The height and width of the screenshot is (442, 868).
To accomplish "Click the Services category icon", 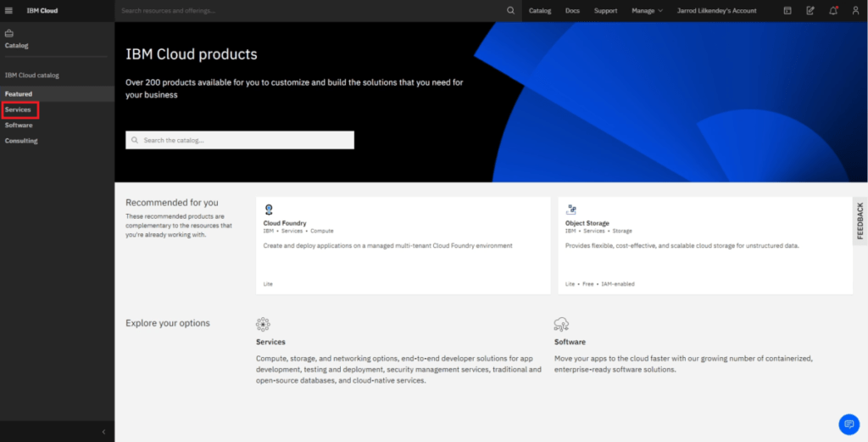I will pyautogui.click(x=263, y=325).
